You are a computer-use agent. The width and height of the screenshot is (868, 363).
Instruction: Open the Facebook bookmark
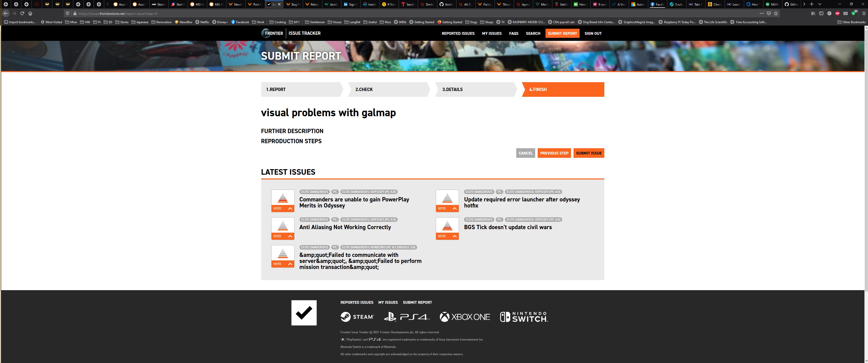(x=240, y=22)
